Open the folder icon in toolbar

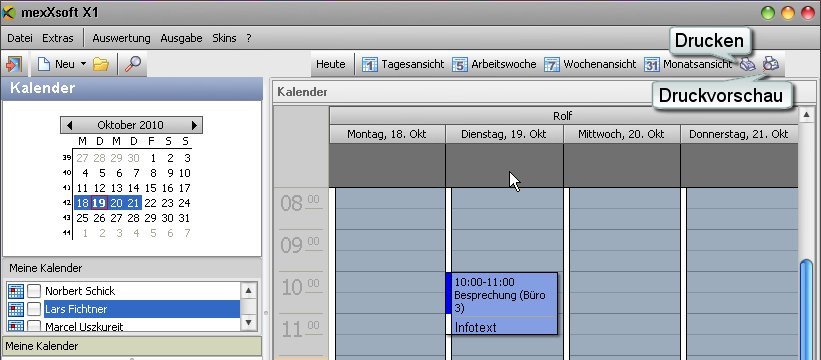tap(101, 64)
